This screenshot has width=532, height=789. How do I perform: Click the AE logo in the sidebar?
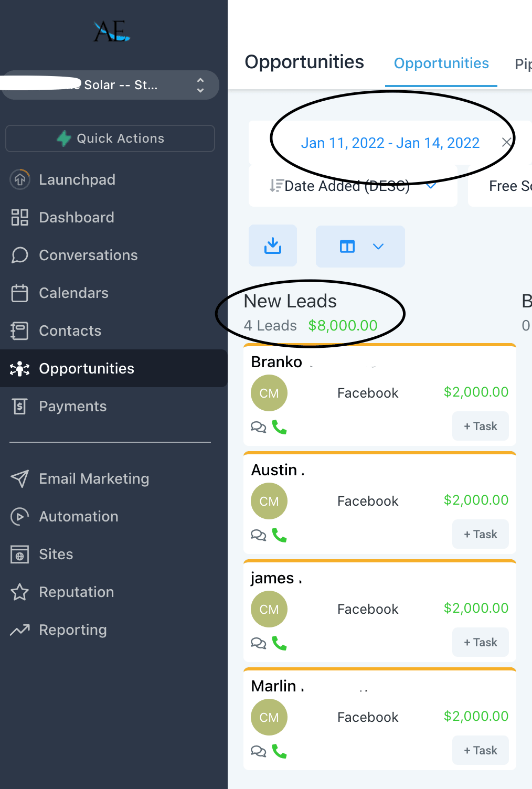point(112,31)
